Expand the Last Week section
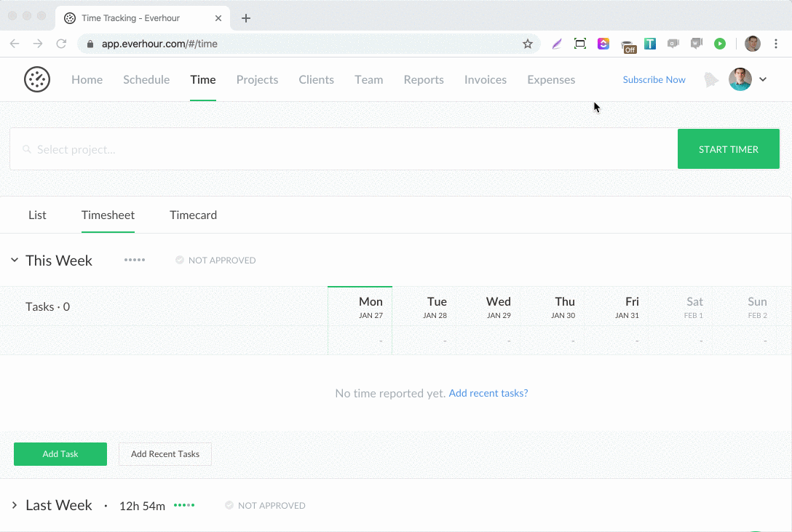 coord(15,505)
